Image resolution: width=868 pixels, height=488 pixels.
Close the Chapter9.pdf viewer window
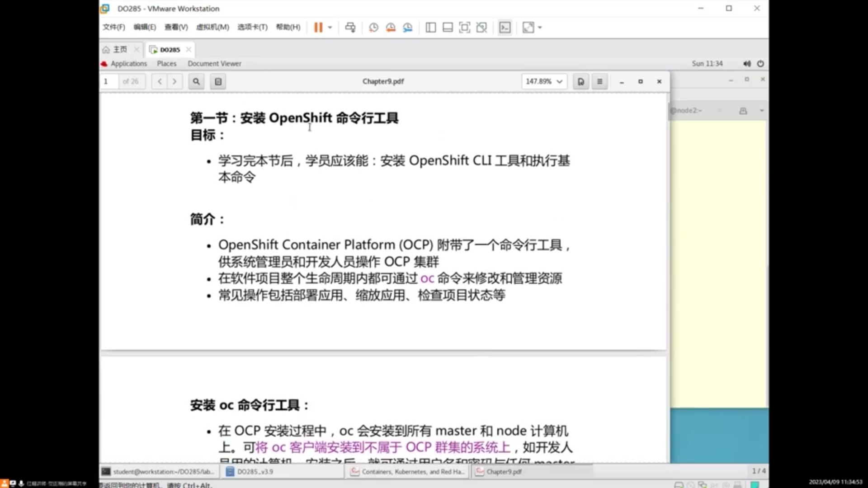pos(659,82)
